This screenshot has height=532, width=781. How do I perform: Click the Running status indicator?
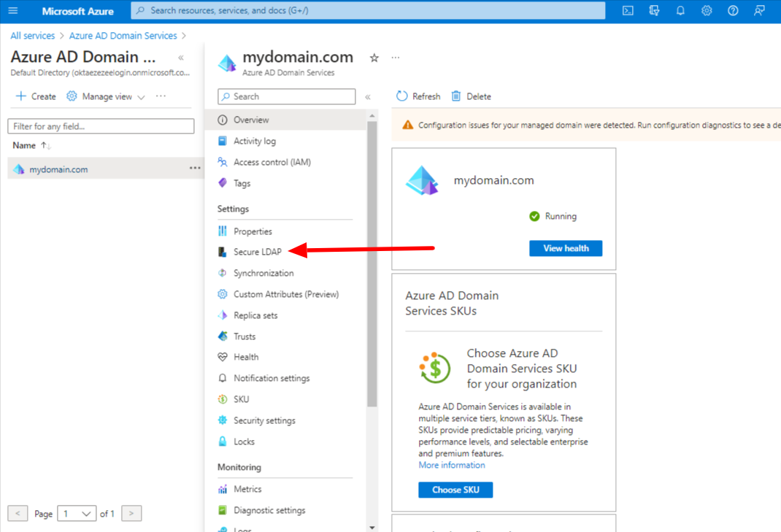(x=553, y=216)
